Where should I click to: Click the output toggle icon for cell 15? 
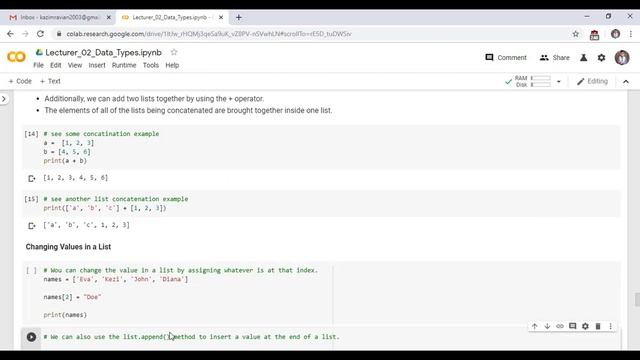click(x=31, y=226)
